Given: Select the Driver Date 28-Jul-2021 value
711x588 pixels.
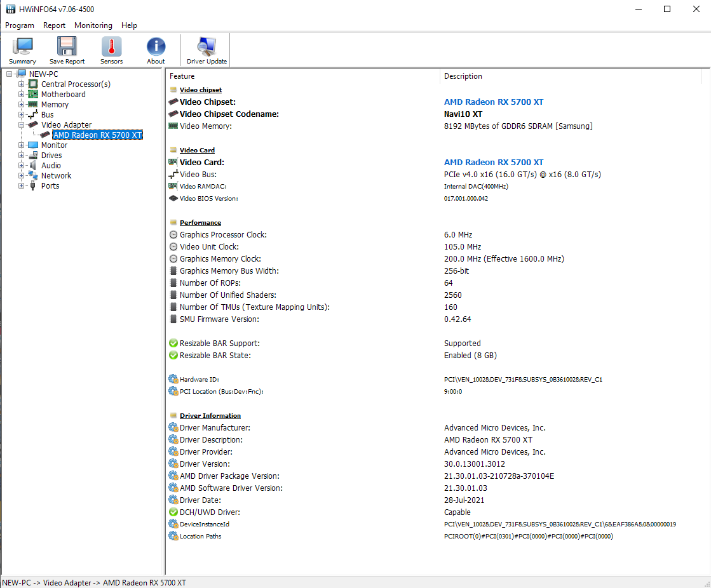Looking at the screenshot, I should coord(464,500).
